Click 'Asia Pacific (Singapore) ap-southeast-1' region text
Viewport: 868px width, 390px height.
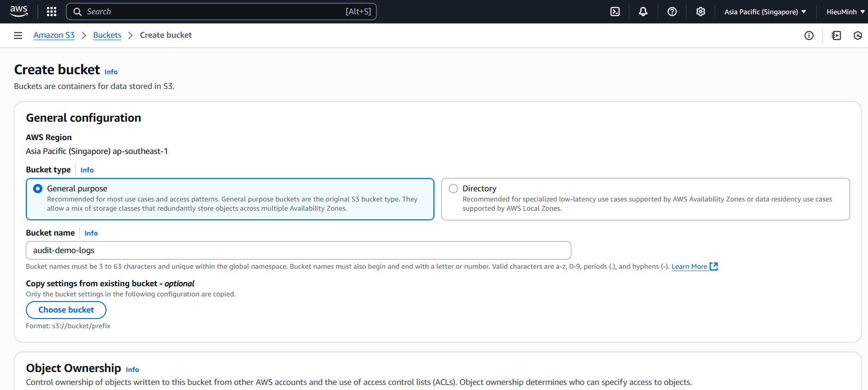tap(97, 151)
